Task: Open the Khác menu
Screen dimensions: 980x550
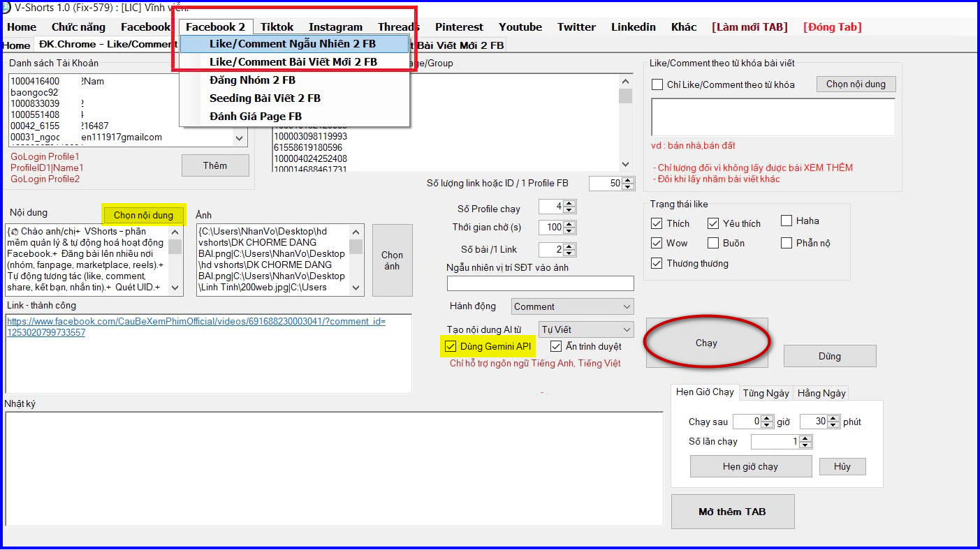Action: 684,27
